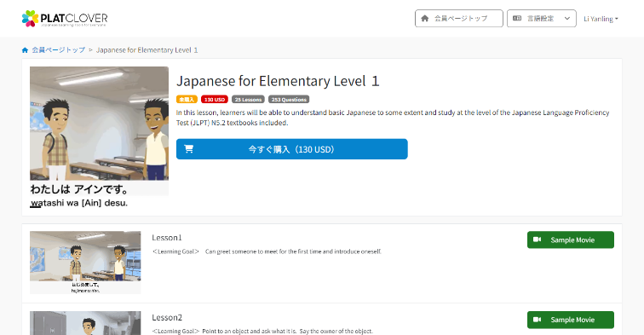The height and width of the screenshot is (335, 644).
Task: Click video camera icon on Lesson2 Sample Movie
Action: [x=538, y=320]
